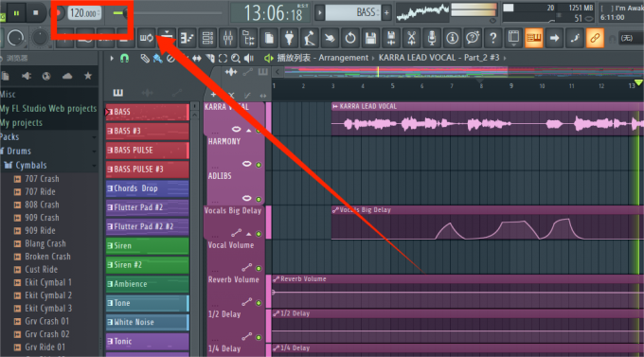
Task: Select the Chords Drop pattern
Action: (147, 188)
